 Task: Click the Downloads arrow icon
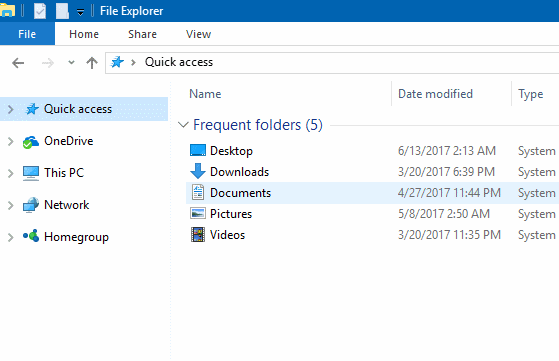click(x=198, y=171)
